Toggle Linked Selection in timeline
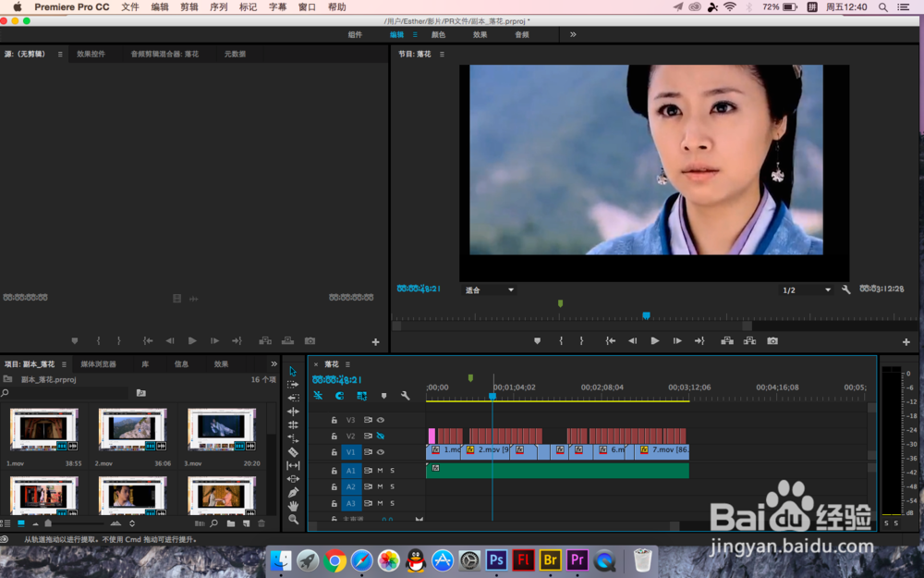The image size is (924, 578). 362,396
